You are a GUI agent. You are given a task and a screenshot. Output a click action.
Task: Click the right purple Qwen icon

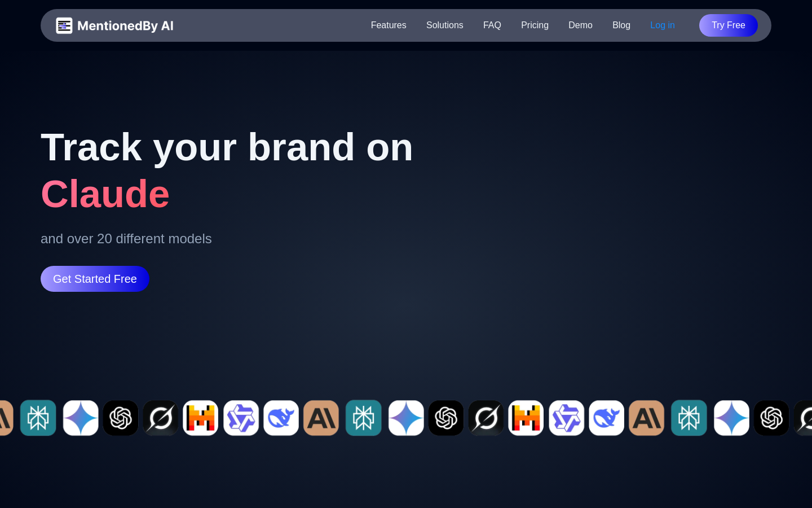[x=567, y=418]
